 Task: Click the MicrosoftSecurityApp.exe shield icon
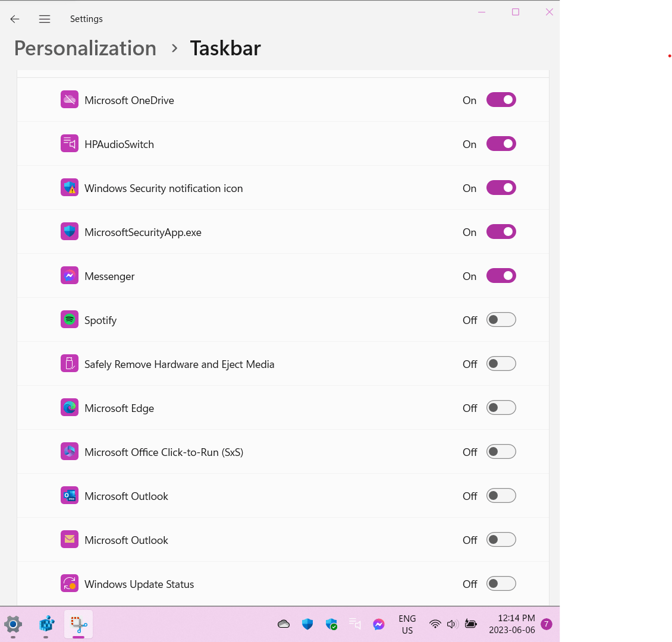point(70,231)
